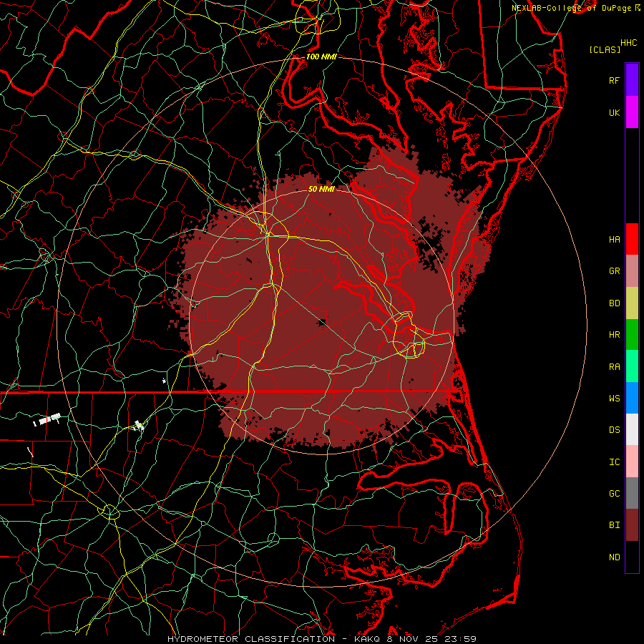
Task: Click the RF legend label
Action: click(x=614, y=80)
